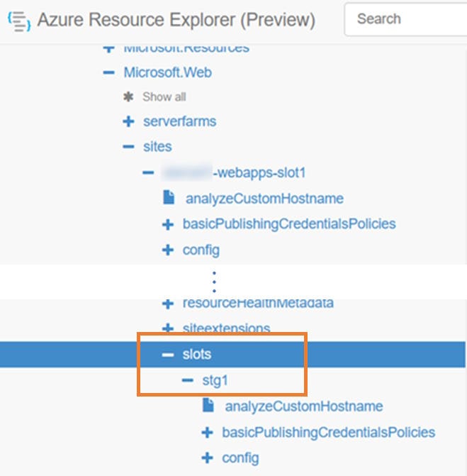
Task: Select the stg1 slot
Action: pyautogui.click(x=215, y=380)
